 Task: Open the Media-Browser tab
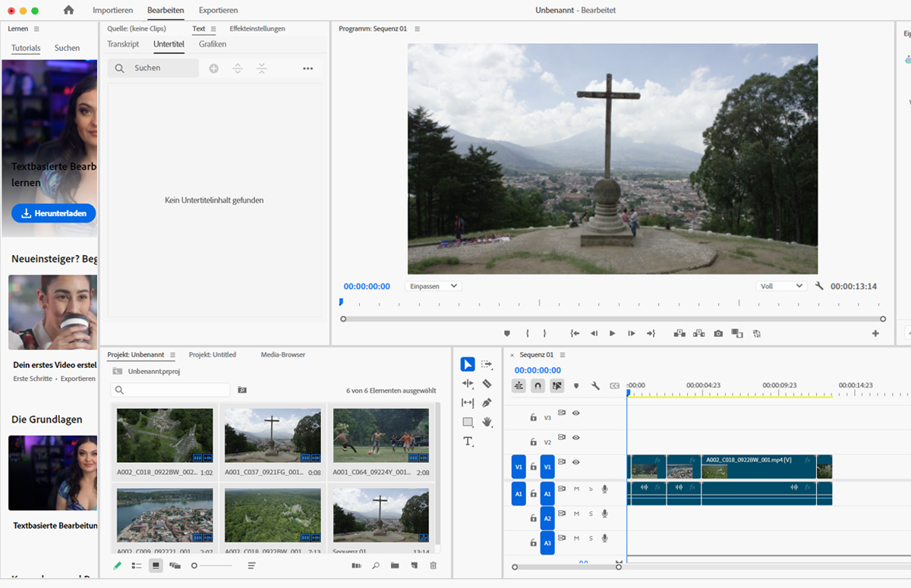click(x=282, y=355)
